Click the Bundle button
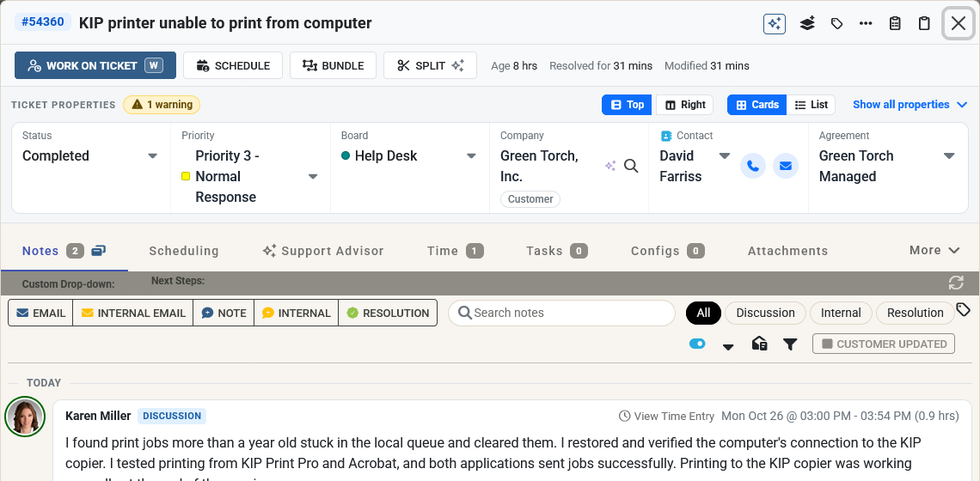The height and width of the screenshot is (481, 980). tap(333, 65)
